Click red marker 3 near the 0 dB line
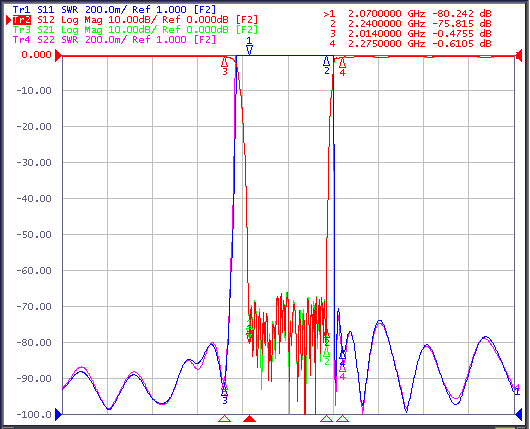This screenshot has height=429, width=530. click(x=225, y=66)
